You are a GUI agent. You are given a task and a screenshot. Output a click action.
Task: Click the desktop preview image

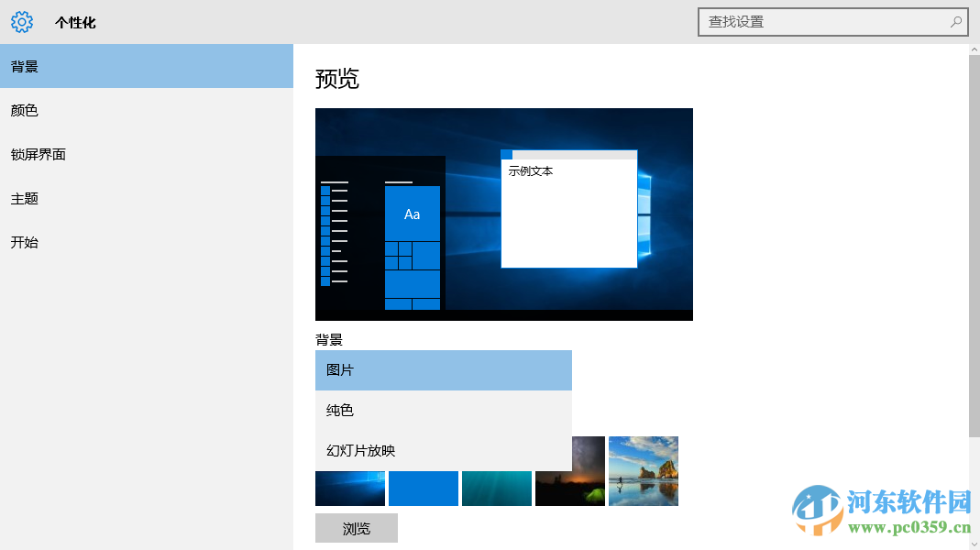click(x=504, y=214)
